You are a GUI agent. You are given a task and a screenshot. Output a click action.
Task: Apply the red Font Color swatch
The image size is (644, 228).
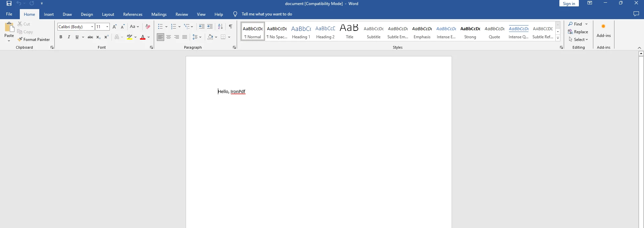point(143,37)
